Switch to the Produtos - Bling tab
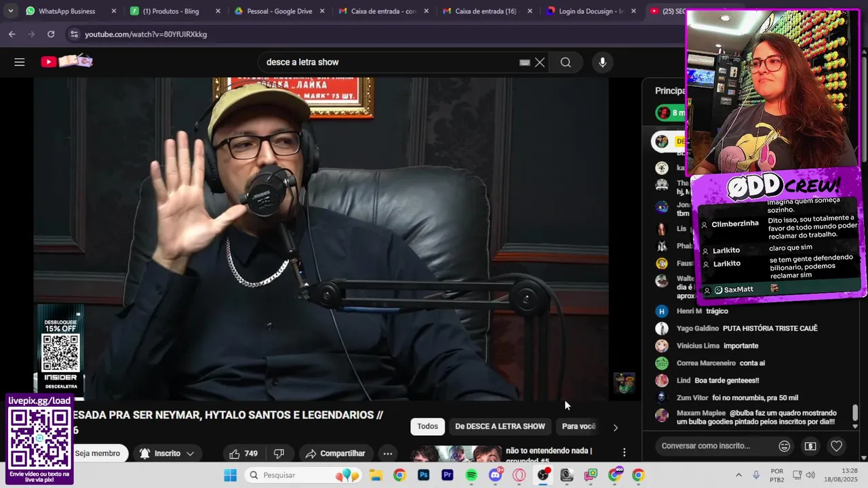Image resolution: width=868 pixels, height=488 pixels. pos(175,11)
